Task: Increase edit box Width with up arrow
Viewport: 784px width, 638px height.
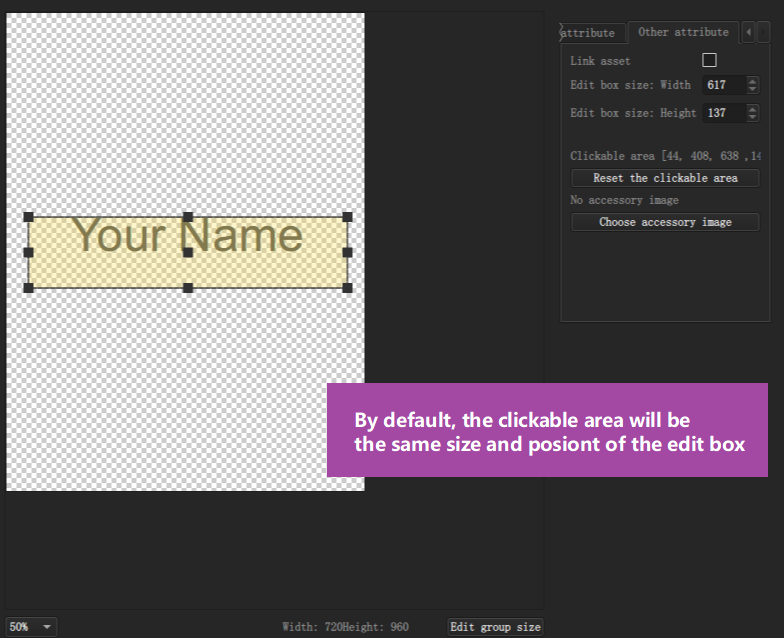Action: [x=752, y=80]
